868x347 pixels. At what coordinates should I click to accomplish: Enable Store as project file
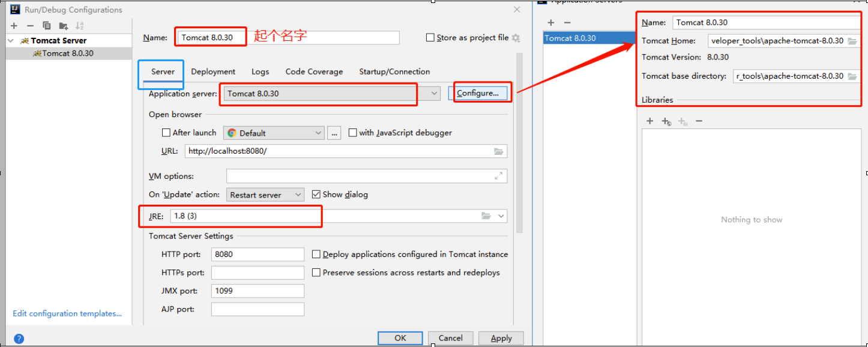[430, 37]
